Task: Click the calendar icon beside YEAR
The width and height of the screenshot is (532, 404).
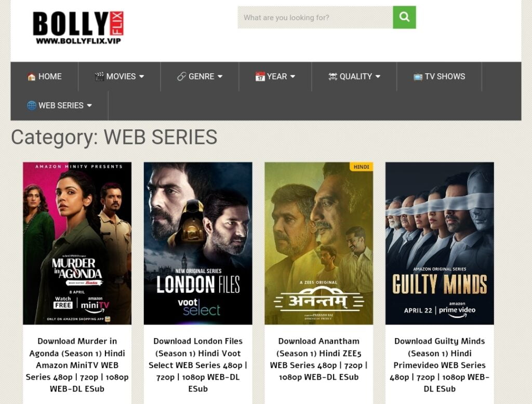Action: click(x=260, y=77)
